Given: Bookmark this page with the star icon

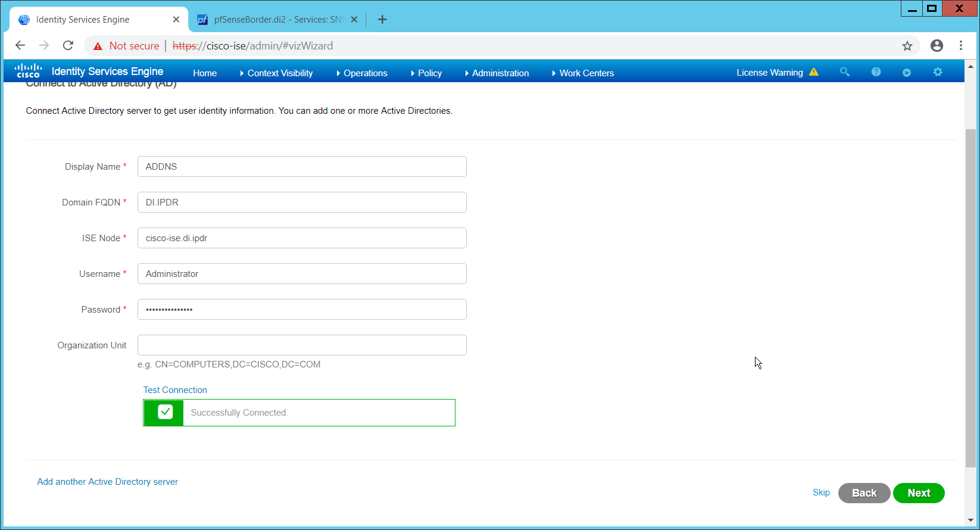Looking at the screenshot, I should [907, 46].
